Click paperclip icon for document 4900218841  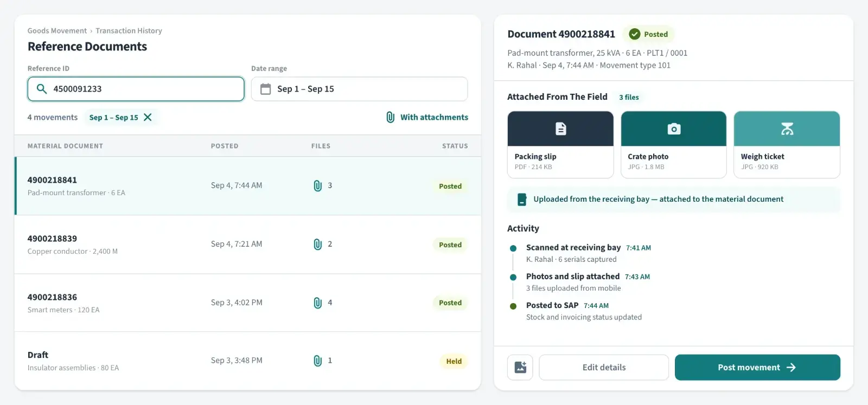[318, 186]
